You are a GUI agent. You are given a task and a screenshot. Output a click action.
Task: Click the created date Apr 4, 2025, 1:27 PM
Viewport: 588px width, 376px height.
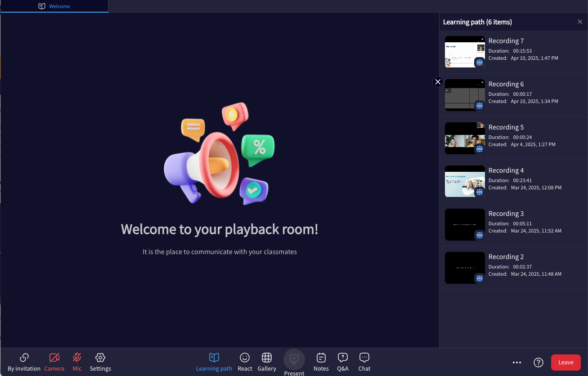(533, 144)
